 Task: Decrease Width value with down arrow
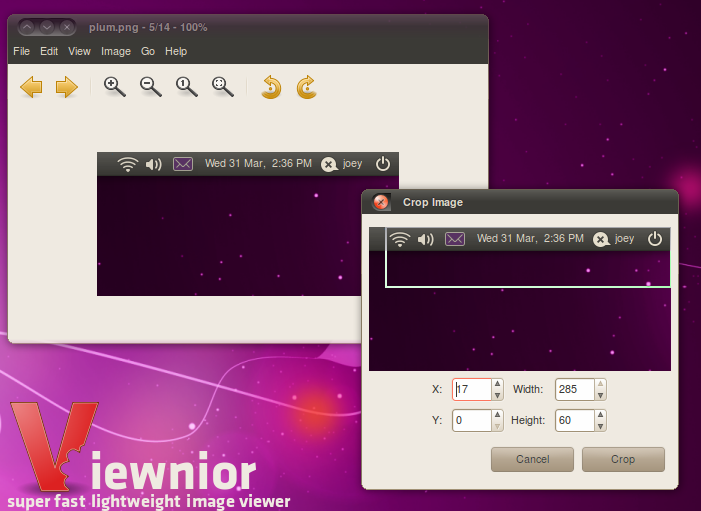(x=600, y=395)
